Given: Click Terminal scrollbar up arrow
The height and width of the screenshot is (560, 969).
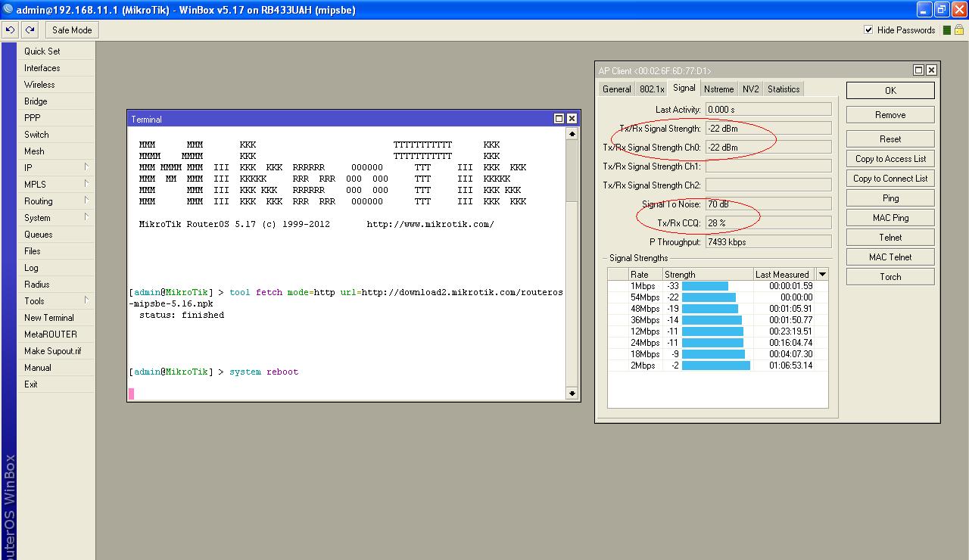Looking at the screenshot, I should tap(572, 133).
